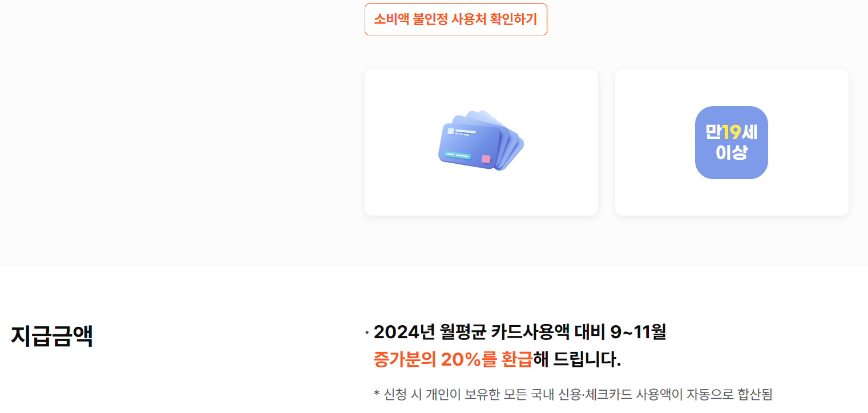Click the pink chip on the front credit card

(486, 159)
